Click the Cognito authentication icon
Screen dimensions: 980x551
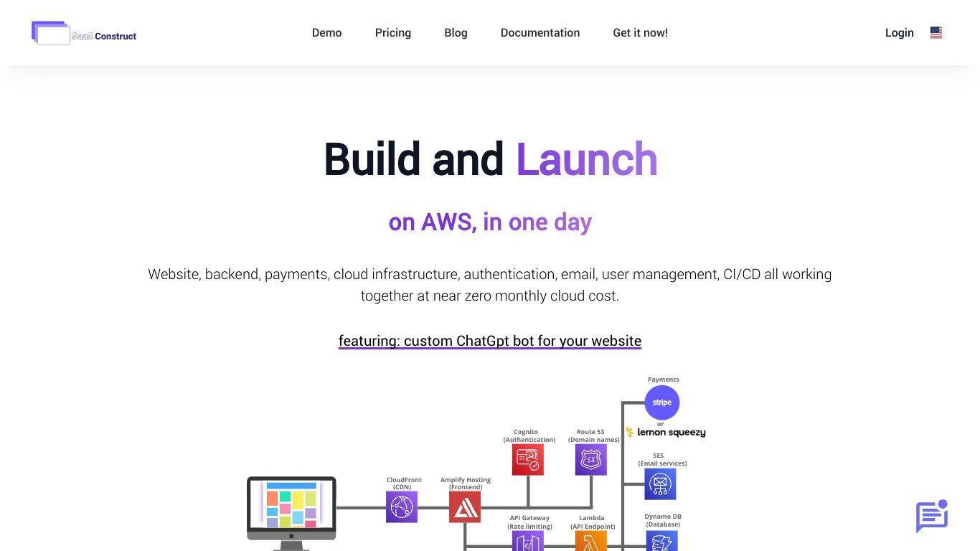[528, 460]
